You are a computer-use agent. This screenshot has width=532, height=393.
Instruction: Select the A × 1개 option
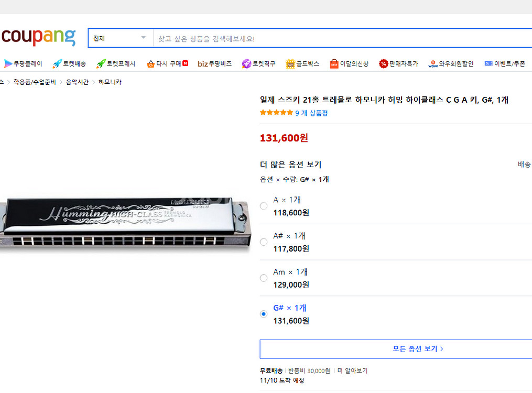point(264,206)
